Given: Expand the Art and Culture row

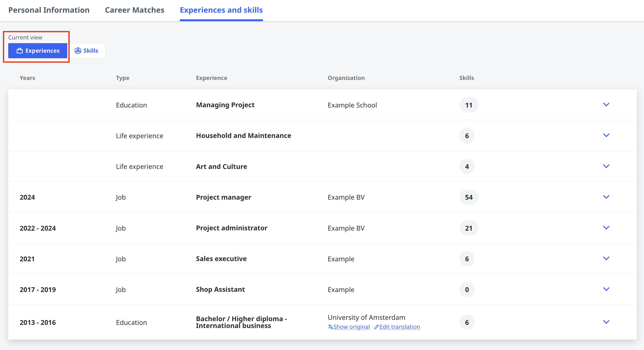Looking at the screenshot, I should pos(606,166).
